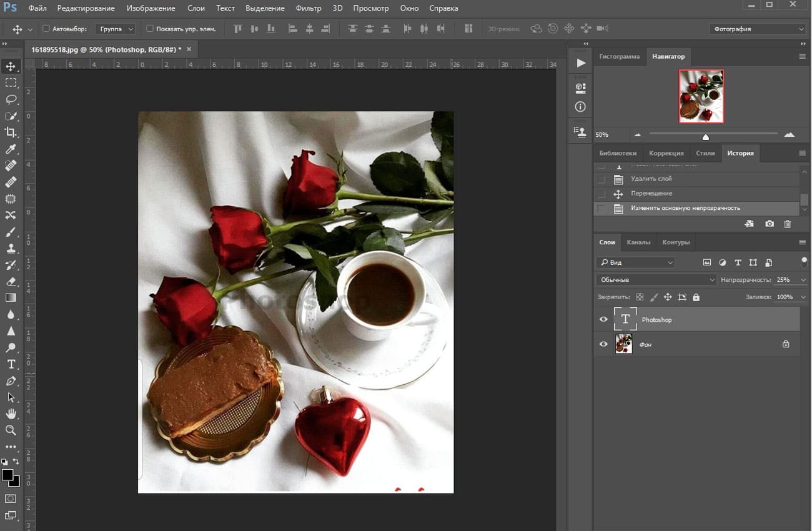
Task: Select the Zoom magnifier tool
Action: coord(11,430)
